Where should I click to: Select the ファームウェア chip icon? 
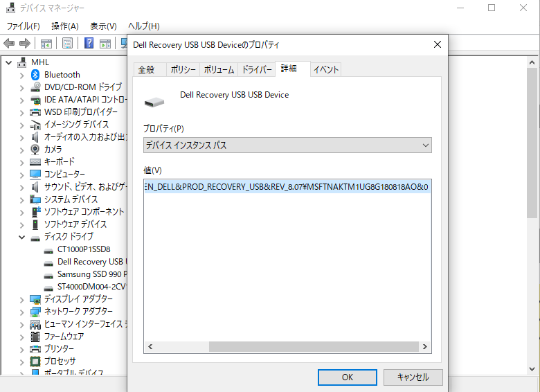point(35,336)
